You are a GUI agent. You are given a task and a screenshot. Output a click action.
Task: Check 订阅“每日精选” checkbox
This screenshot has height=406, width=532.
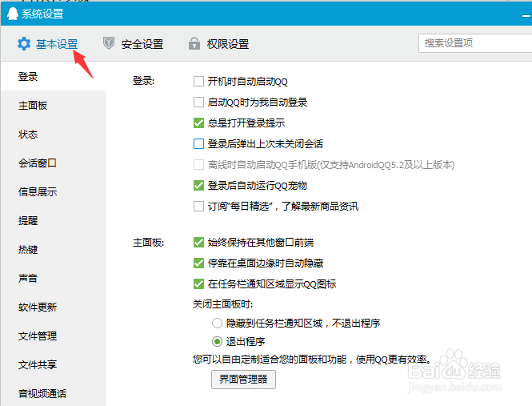point(198,207)
